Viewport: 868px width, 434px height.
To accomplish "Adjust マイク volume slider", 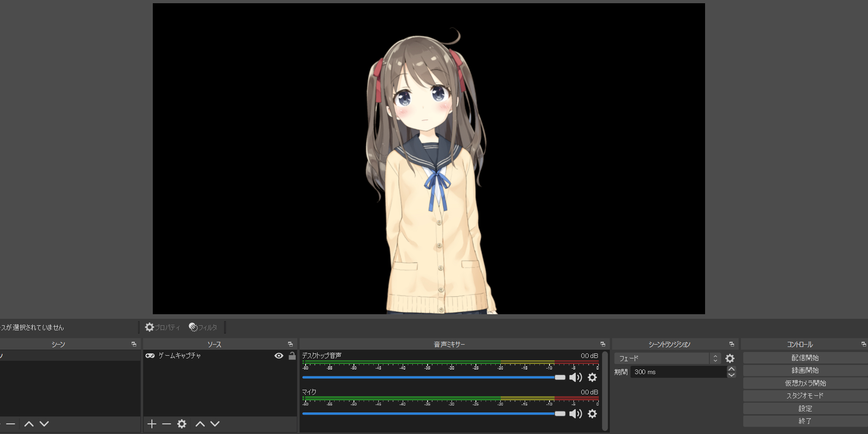I will tap(434, 414).
